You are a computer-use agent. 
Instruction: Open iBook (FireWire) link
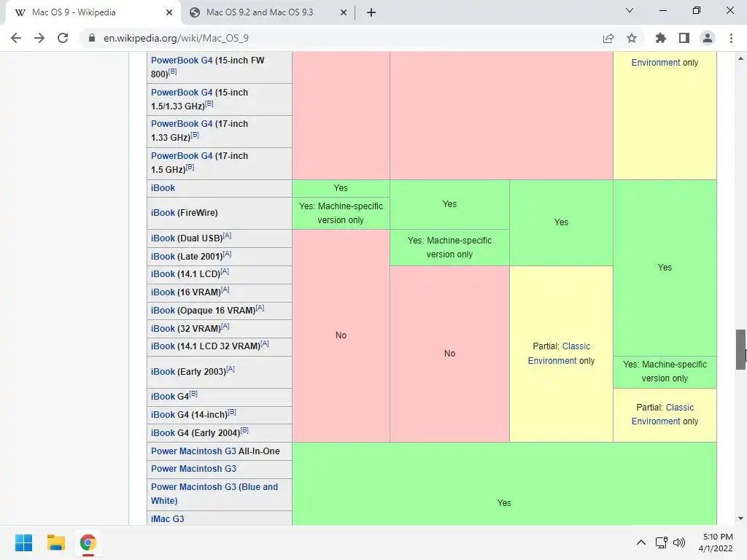[163, 213]
